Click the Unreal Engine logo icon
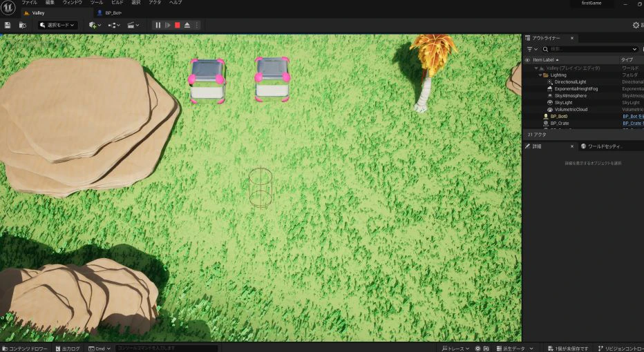The width and height of the screenshot is (644, 352). 8,8
